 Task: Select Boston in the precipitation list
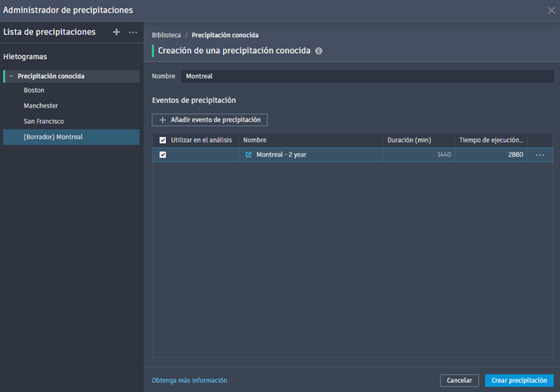click(x=34, y=90)
